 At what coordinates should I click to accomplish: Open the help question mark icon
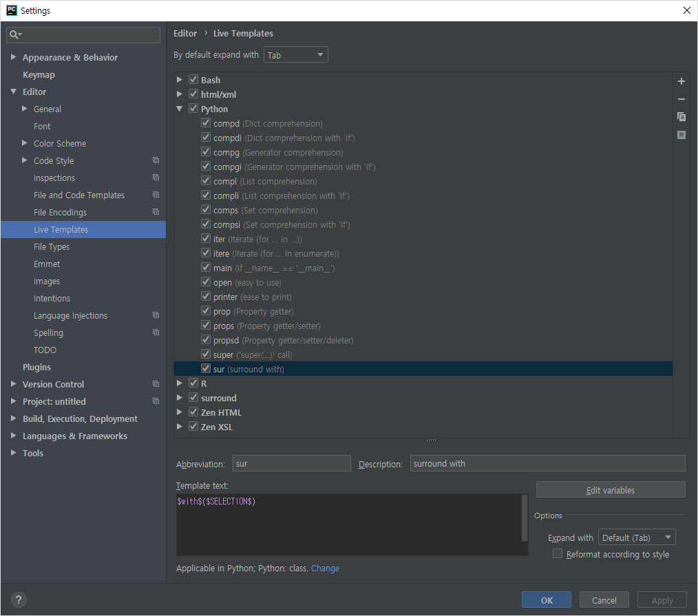[18, 599]
